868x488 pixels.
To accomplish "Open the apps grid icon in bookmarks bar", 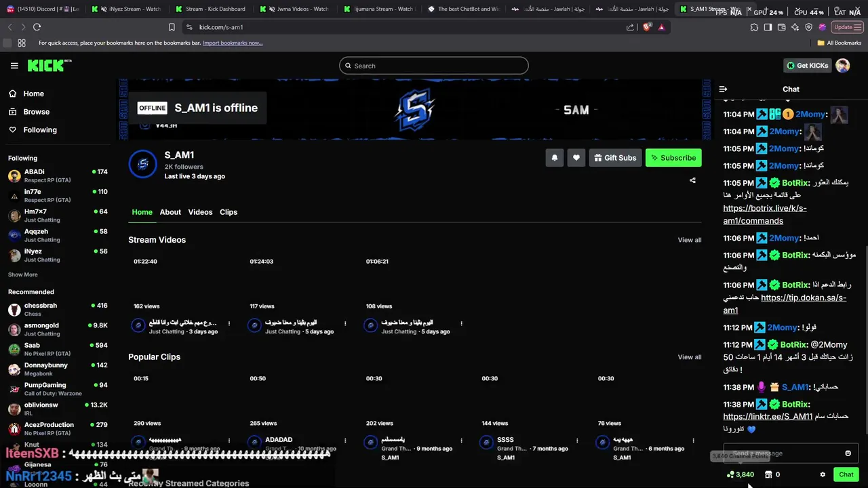I will click(22, 43).
